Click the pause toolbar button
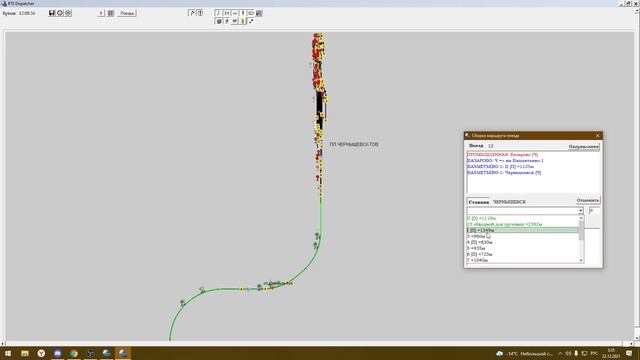Image resolution: width=640 pixels, height=360 pixels. point(101,13)
